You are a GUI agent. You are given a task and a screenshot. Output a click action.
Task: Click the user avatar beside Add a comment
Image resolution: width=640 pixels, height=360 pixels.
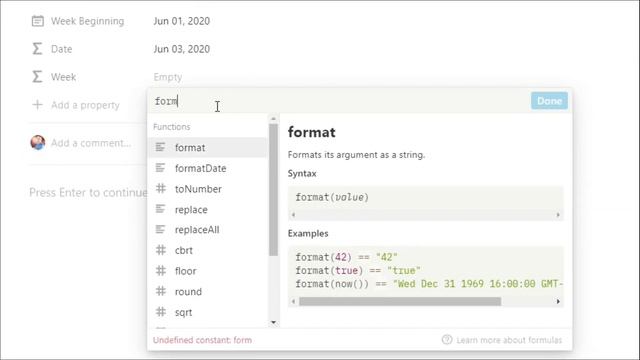(38, 142)
